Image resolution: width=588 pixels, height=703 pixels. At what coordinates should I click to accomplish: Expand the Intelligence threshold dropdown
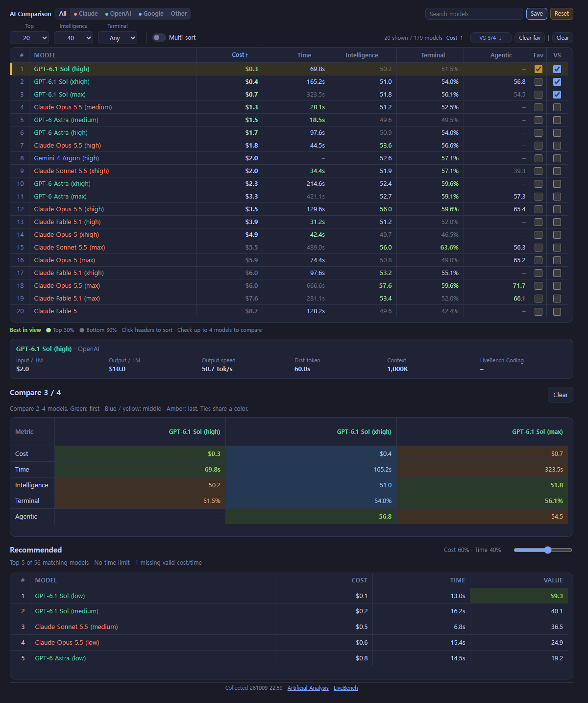pyautogui.click(x=73, y=38)
